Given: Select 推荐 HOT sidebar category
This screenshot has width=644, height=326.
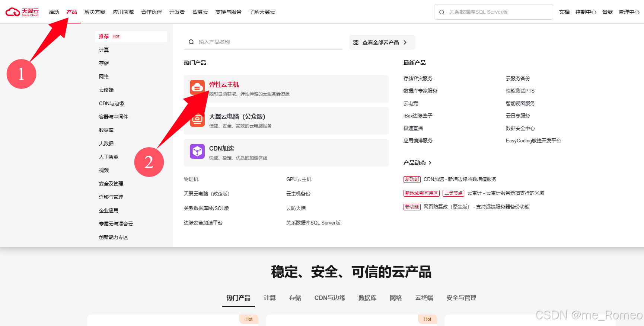Looking at the screenshot, I should (x=131, y=36).
